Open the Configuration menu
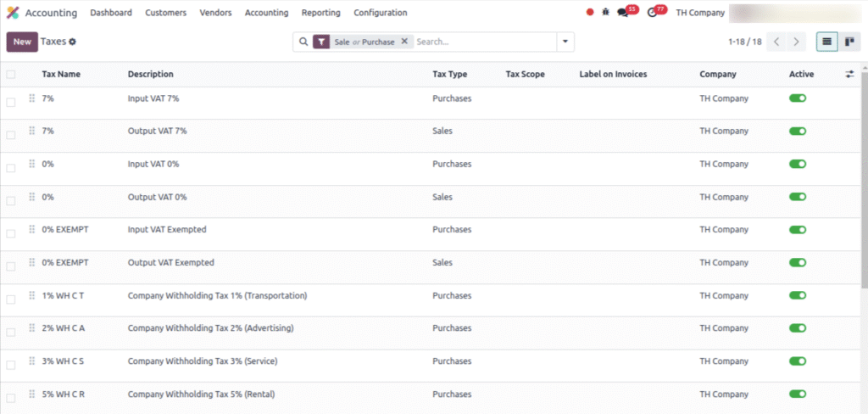 [x=380, y=13]
